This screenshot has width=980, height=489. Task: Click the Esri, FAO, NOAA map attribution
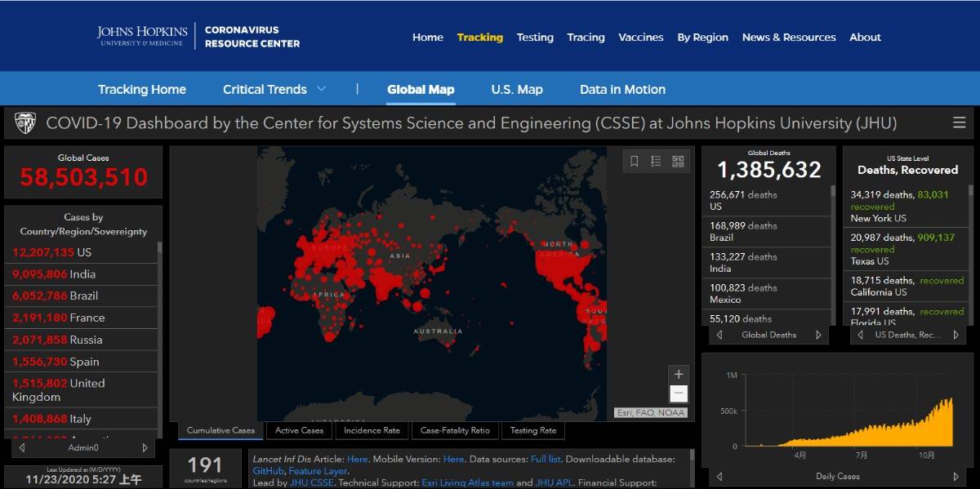[x=651, y=413]
